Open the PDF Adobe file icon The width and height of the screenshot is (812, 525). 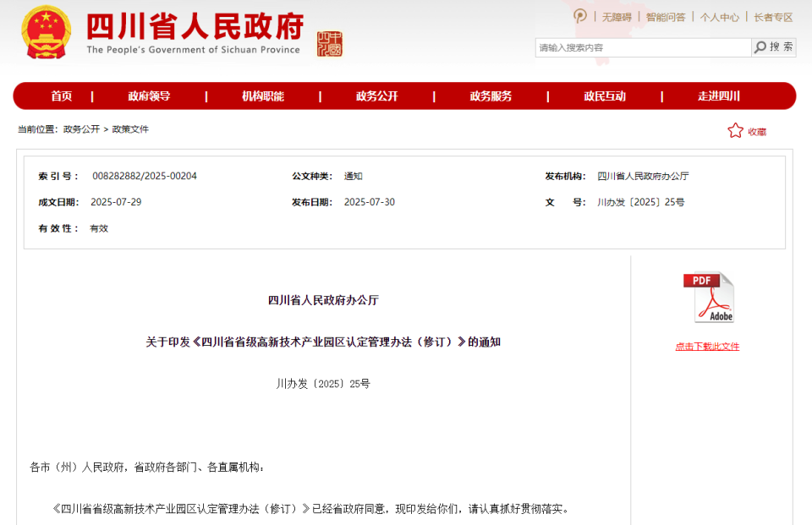[709, 298]
